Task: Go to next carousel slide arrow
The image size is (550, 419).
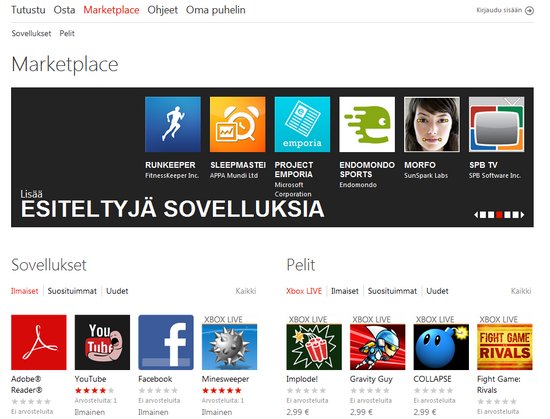Action: 523,215
